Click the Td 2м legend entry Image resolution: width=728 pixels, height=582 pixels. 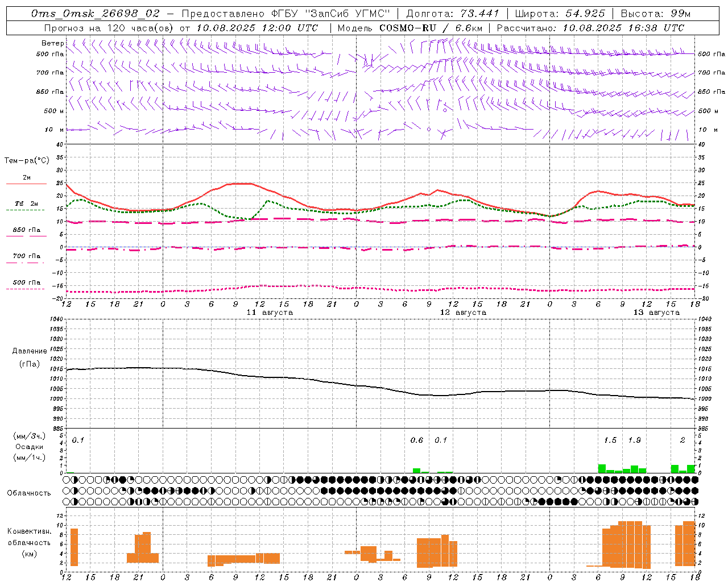pyautogui.click(x=27, y=203)
